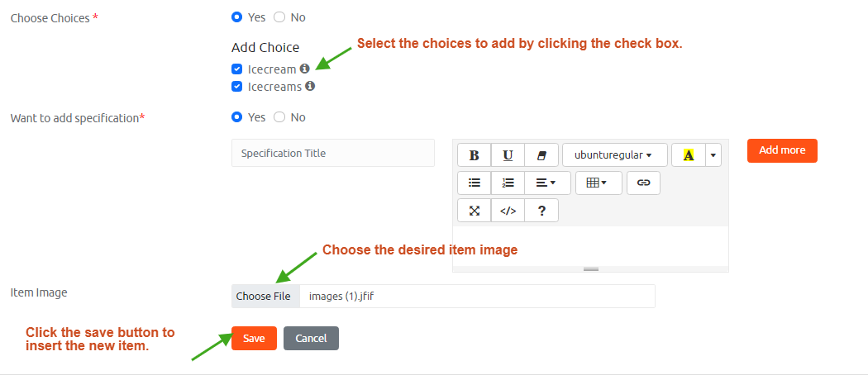
Task: Open code view in editor
Action: tap(508, 211)
